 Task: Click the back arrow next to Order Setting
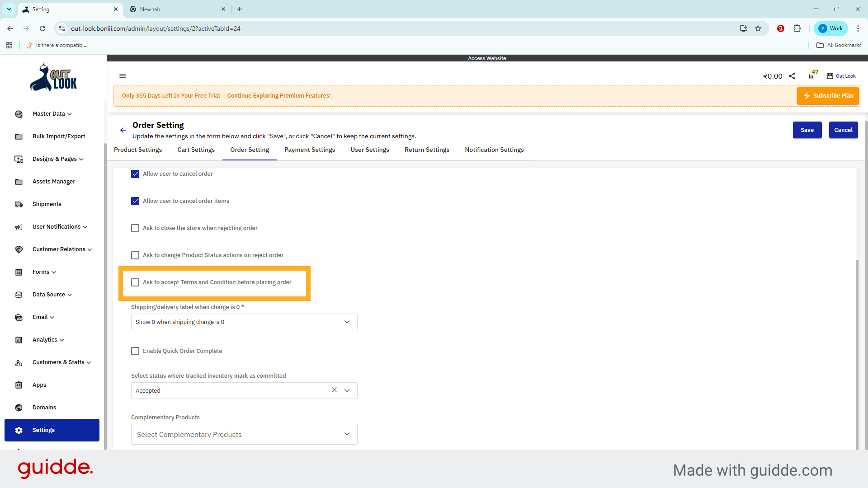click(123, 130)
